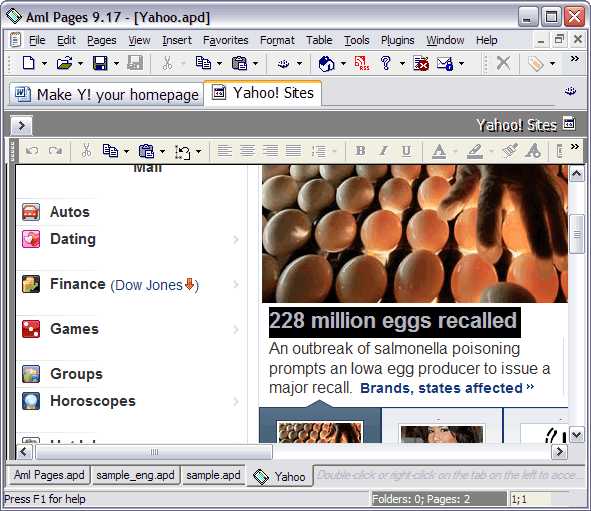
Task: Open the New document dropdown arrow
Action: (44, 63)
